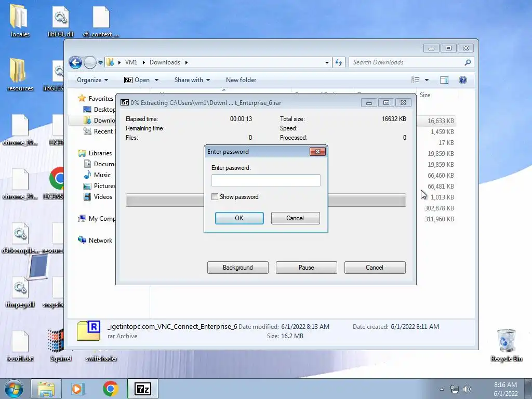Open Chrome from taskbar
Image resolution: width=532 pixels, height=399 pixels.
click(110, 389)
